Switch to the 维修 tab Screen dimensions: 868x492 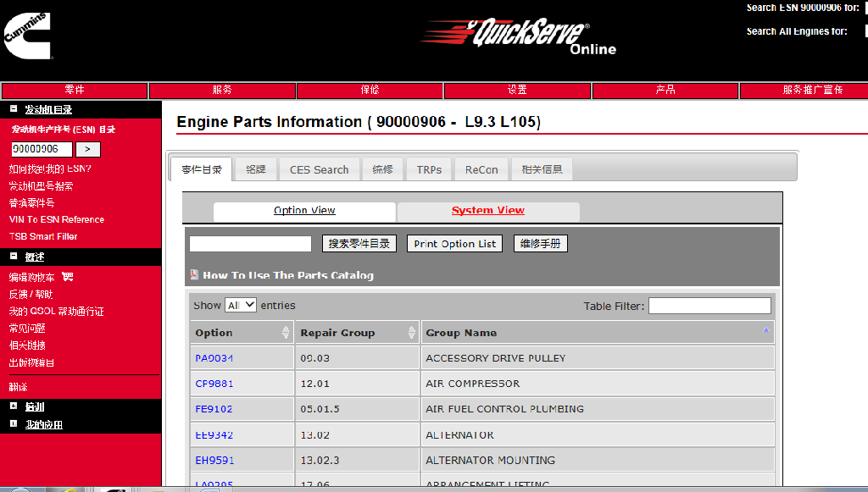382,169
